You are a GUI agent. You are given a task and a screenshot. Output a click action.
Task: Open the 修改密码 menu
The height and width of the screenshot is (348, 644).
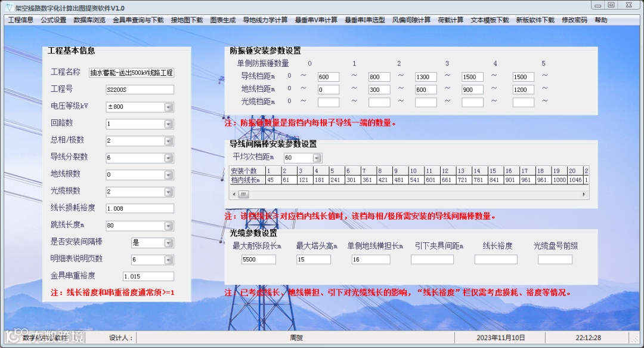click(x=575, y=20)
